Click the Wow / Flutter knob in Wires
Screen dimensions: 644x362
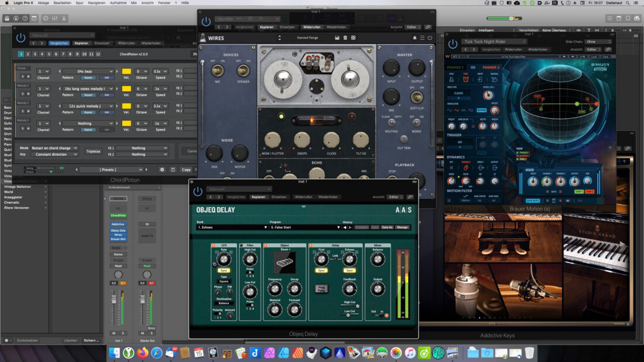[x=272, y=140]
